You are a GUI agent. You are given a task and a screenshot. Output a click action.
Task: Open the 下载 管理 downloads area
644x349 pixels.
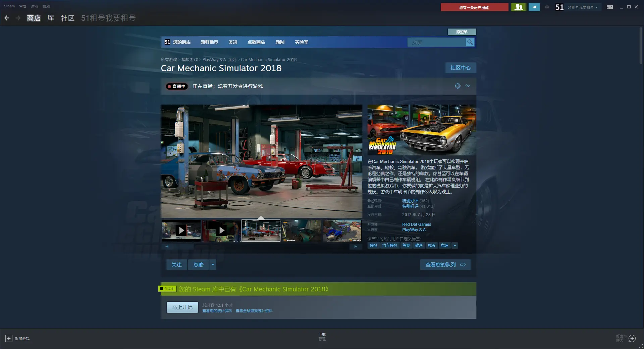tap(322, 337)
